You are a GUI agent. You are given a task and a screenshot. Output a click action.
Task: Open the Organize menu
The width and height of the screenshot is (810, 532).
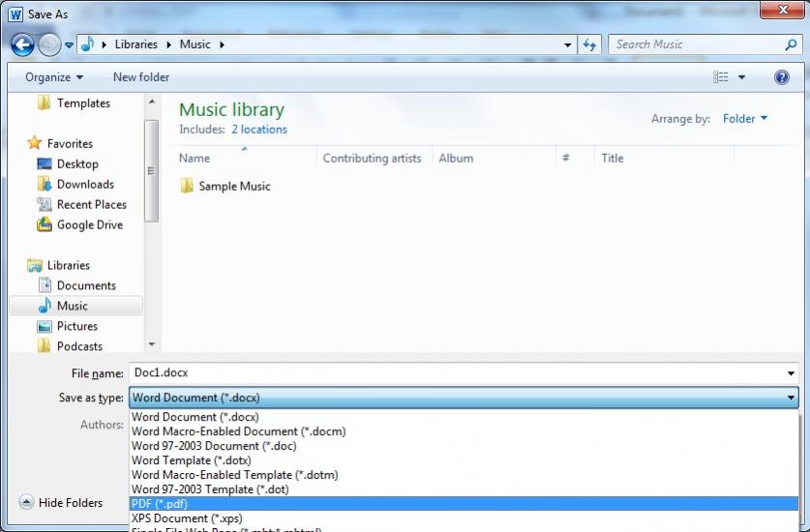54,77
